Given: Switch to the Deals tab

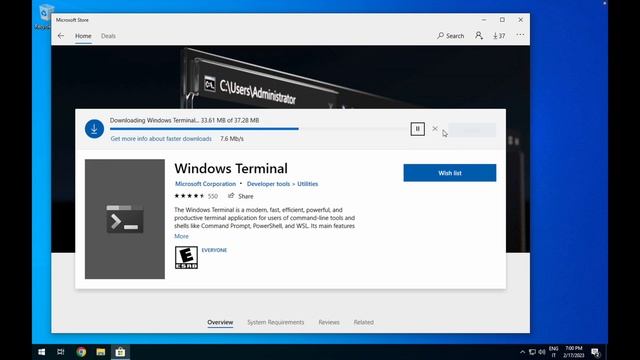Looking at the screenshot, I should 108,36.
